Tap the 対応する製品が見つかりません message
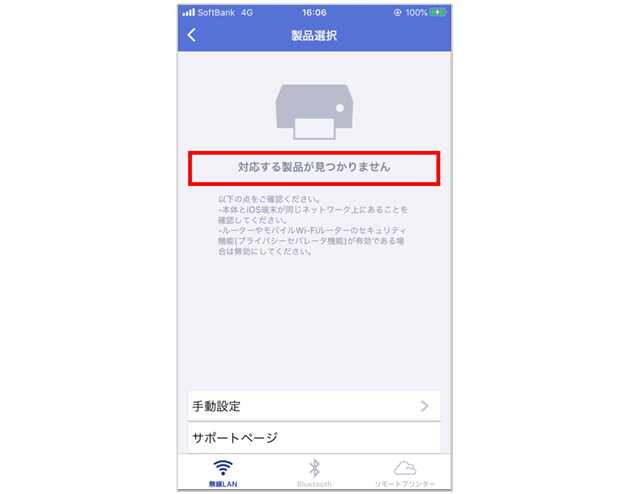622x494 pixels. 314,167
